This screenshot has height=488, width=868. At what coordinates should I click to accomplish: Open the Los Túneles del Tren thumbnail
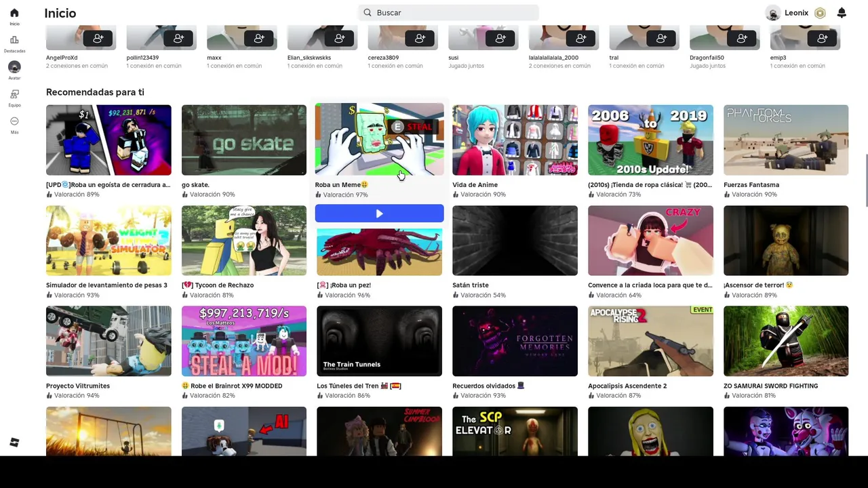(379, 341)
